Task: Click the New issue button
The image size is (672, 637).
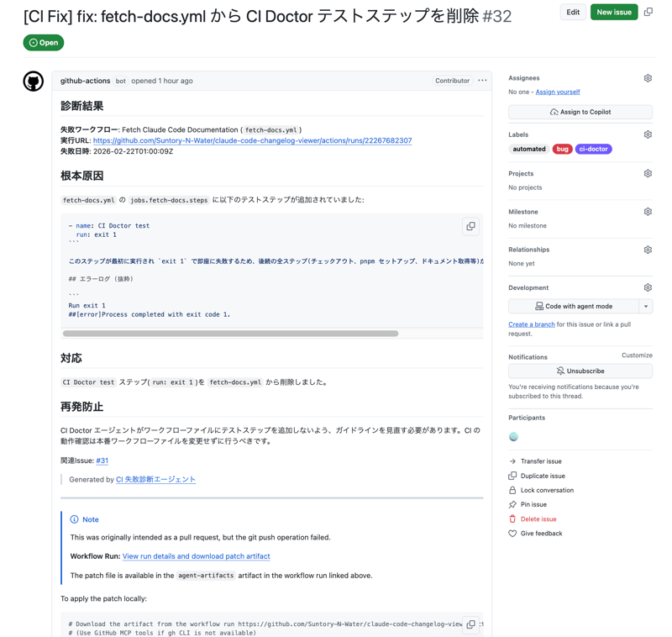Action: coord(614,12)
